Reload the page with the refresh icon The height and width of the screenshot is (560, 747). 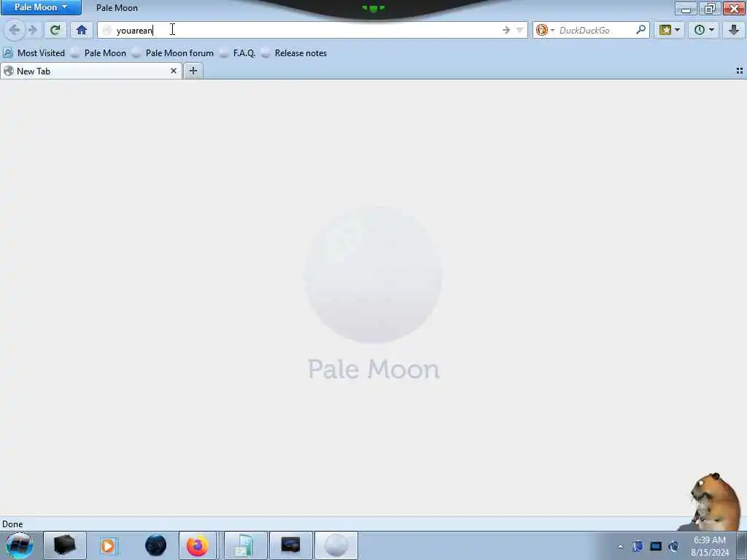55,30
